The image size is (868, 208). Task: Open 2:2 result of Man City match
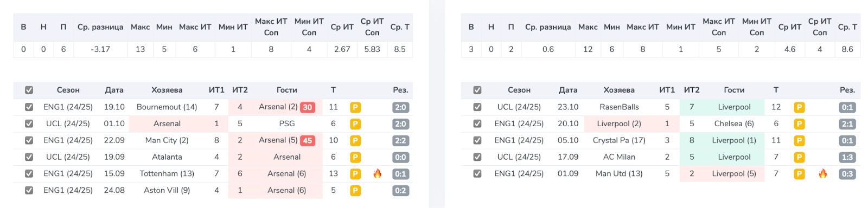click(400, 141)
